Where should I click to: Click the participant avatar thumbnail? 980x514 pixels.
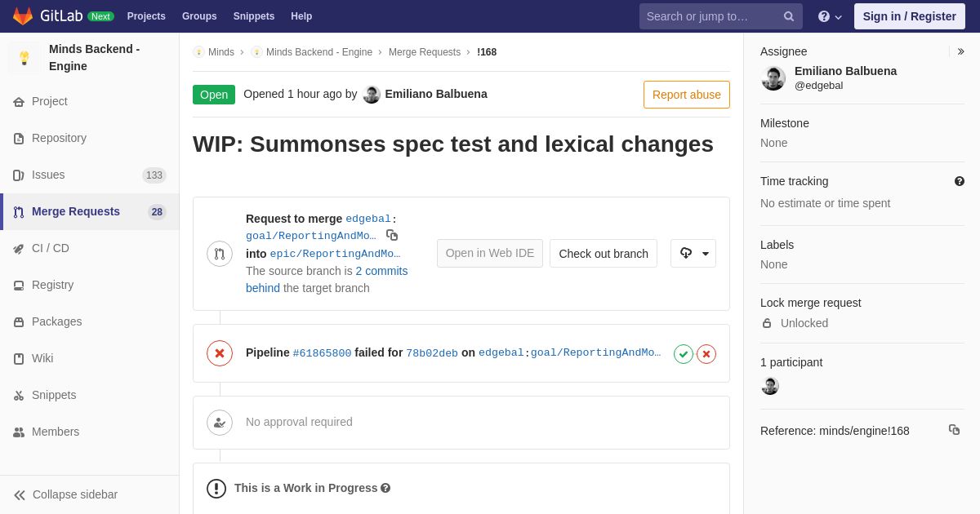[x=770, y=386]
